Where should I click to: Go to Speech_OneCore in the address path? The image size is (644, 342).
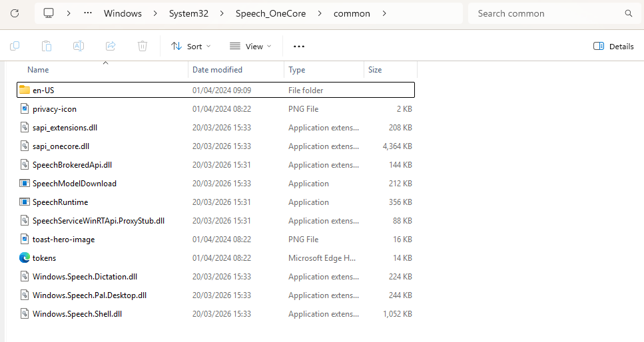tap(270, 13)
